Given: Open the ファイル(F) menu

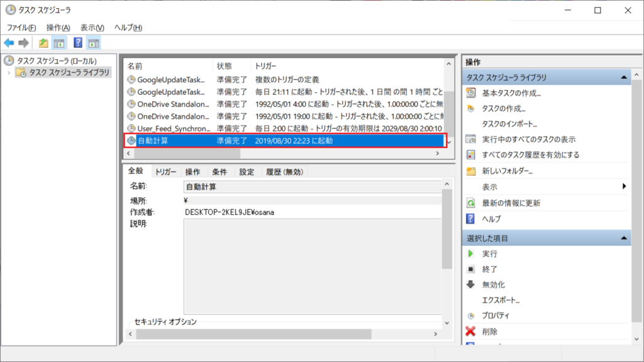Looking at the screenshot, I should [21, 28].
